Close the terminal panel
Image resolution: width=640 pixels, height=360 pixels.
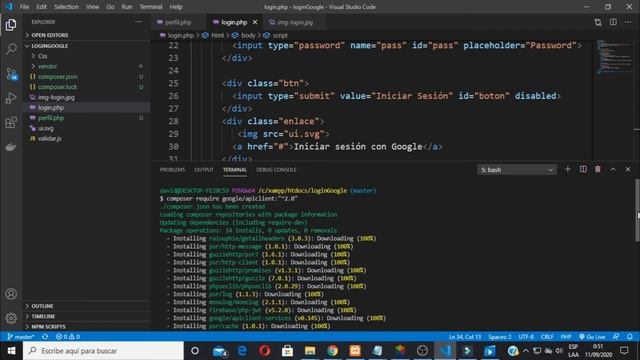(x=628, y=169)
